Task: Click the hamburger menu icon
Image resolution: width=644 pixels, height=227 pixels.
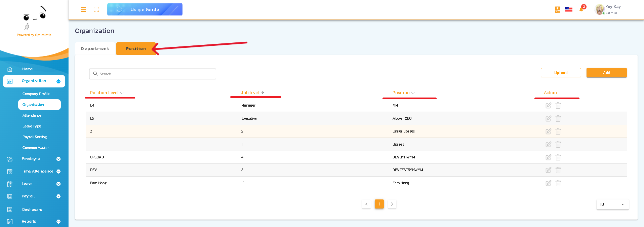Action: (83, 9)
